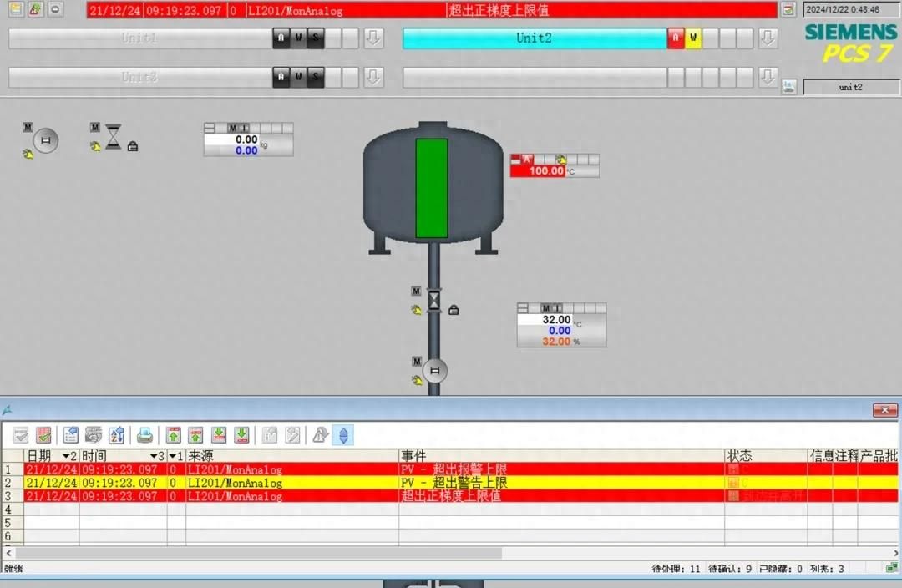Open the dropdown arrow beside Unit1
The height and width of the screenshot is (588, 902).
click(373, 38)
